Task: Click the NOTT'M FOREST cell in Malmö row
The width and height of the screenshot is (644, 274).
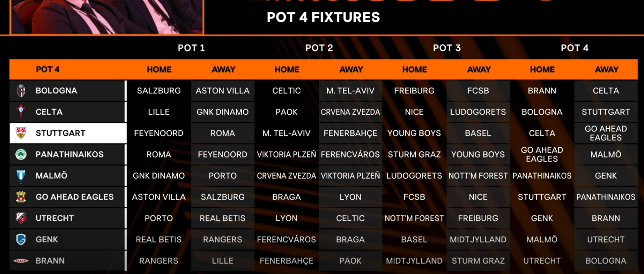Action: pyautogui.click(x=478, y=176)
